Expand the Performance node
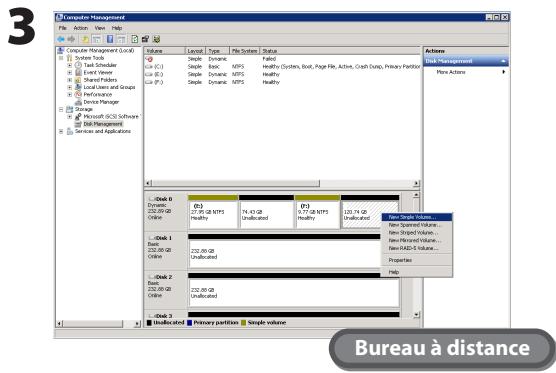 click(70, 95)
